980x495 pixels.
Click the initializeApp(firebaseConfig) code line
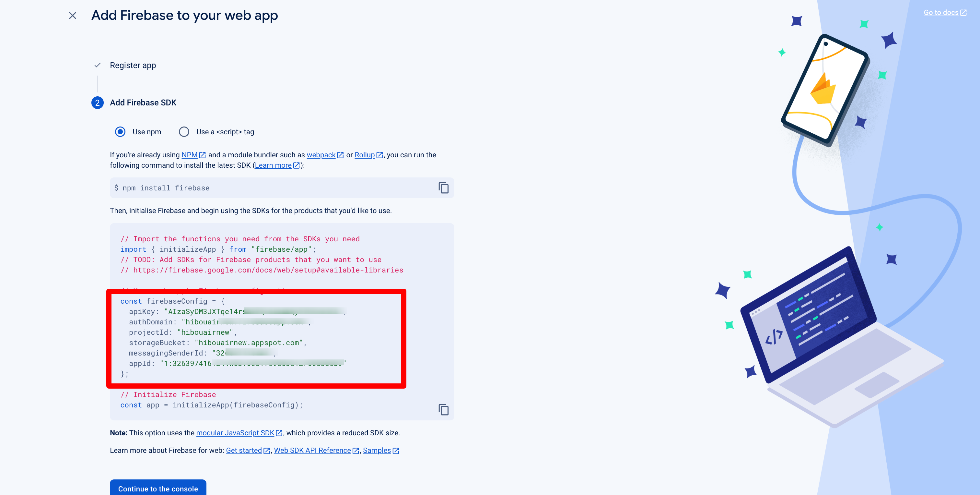(212, 405)
